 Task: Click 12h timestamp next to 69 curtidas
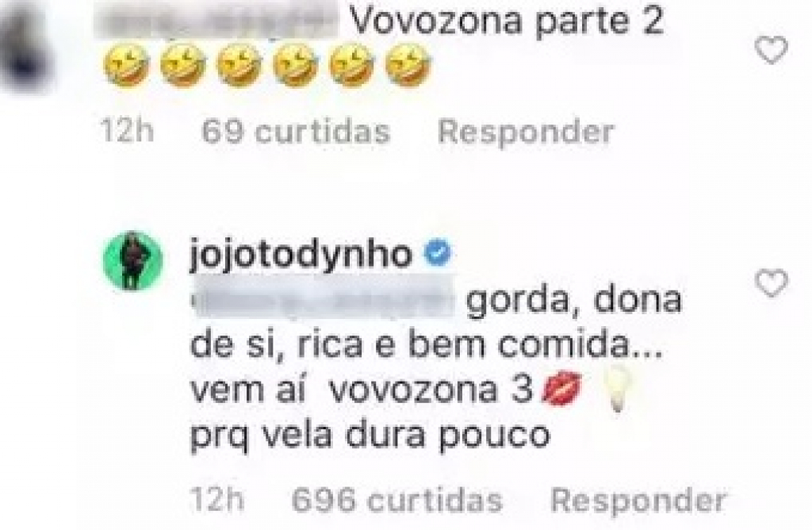click(x=128, y=131)
